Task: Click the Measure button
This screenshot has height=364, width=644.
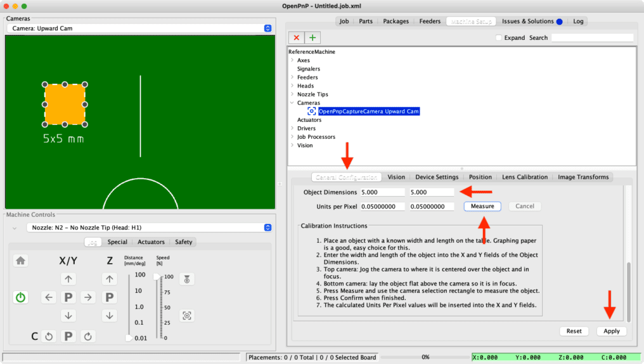Action: pos(482,206)
